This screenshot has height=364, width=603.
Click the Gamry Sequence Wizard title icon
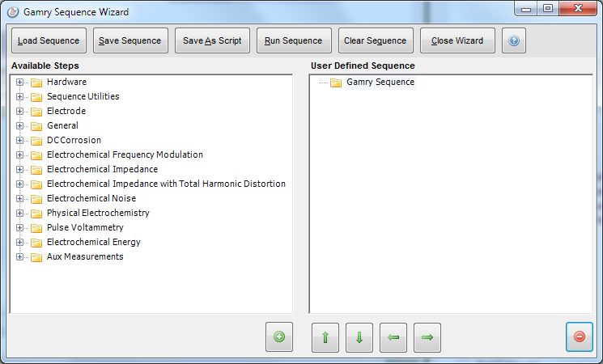13,12
